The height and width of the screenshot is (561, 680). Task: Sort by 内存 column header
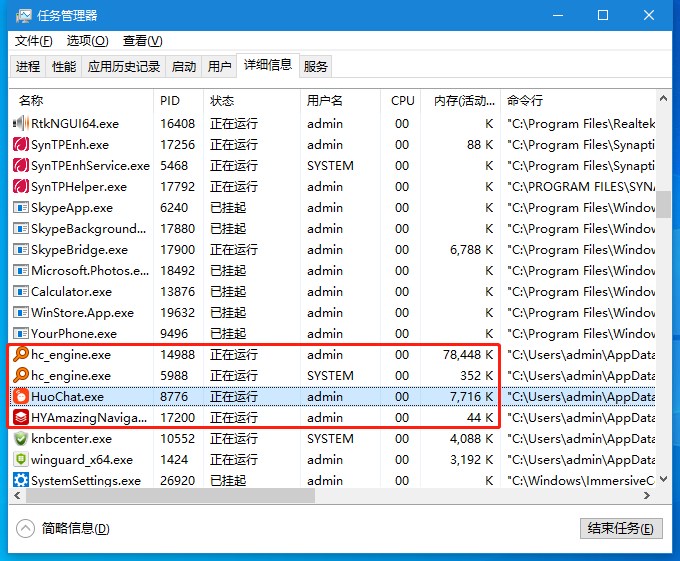tap(465, 101)
